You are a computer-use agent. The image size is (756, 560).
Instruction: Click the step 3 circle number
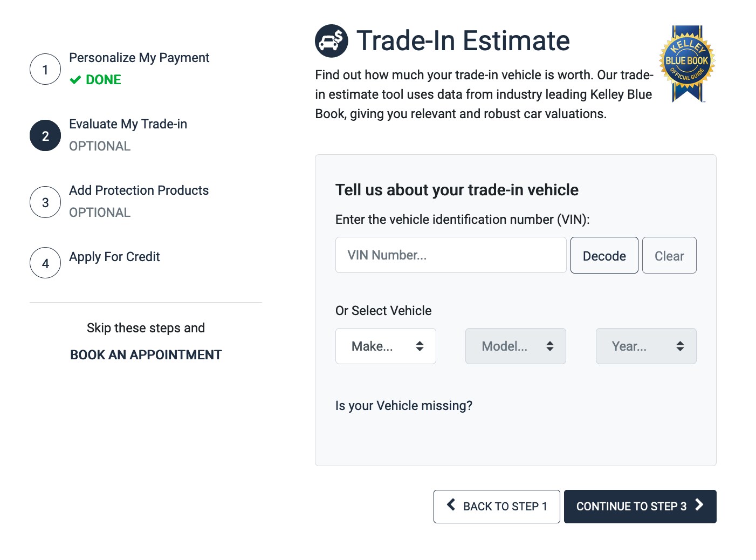coord(45,202)
